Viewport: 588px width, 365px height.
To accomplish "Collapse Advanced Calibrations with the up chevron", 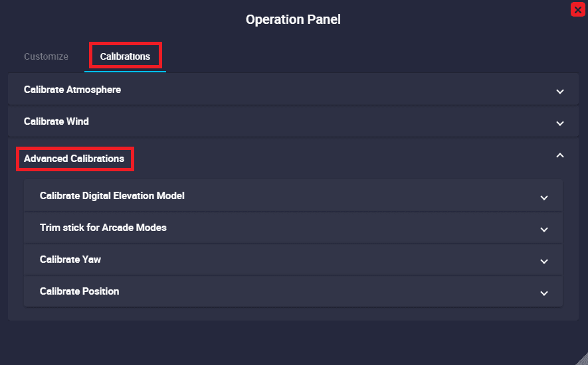I will click(560, 155).
